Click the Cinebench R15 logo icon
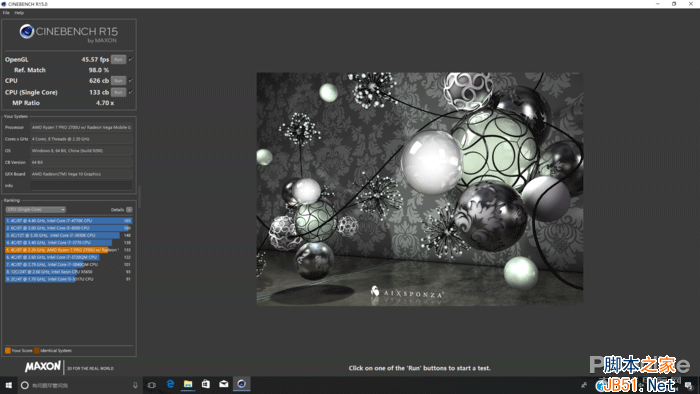This screenshot has height=394, width=700. [27, 32]
